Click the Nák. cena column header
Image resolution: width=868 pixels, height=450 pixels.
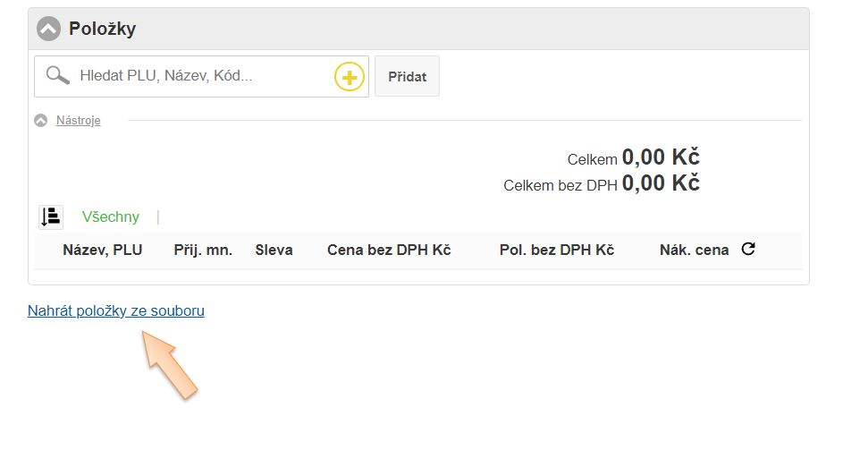tap(694, 250)
